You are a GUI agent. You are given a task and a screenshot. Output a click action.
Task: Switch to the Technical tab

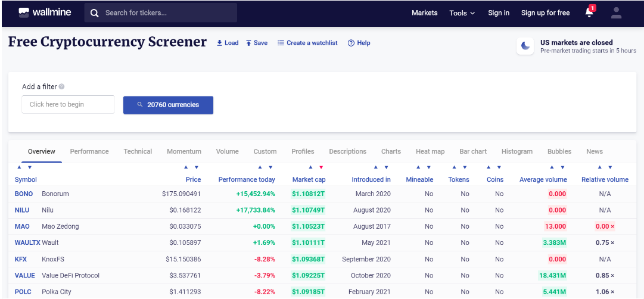click(138, 151)
